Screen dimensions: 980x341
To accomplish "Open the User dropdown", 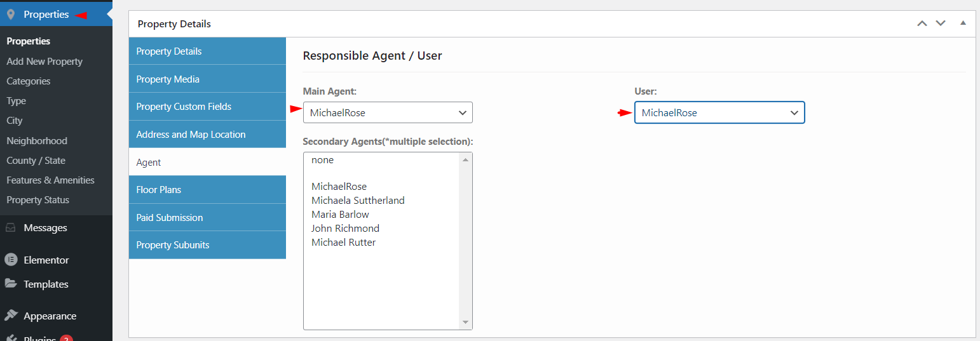I will pos(719,112).
